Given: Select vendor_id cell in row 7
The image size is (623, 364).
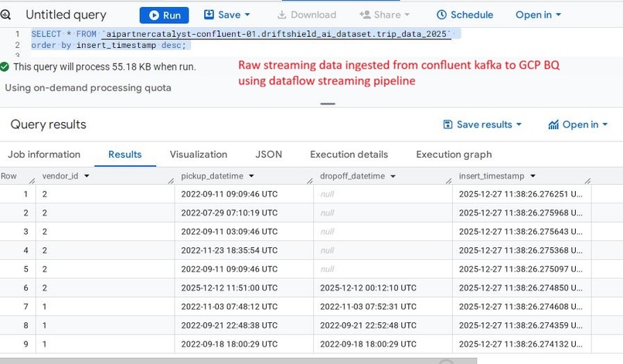Looking at the screenshot, I should 105,306.
